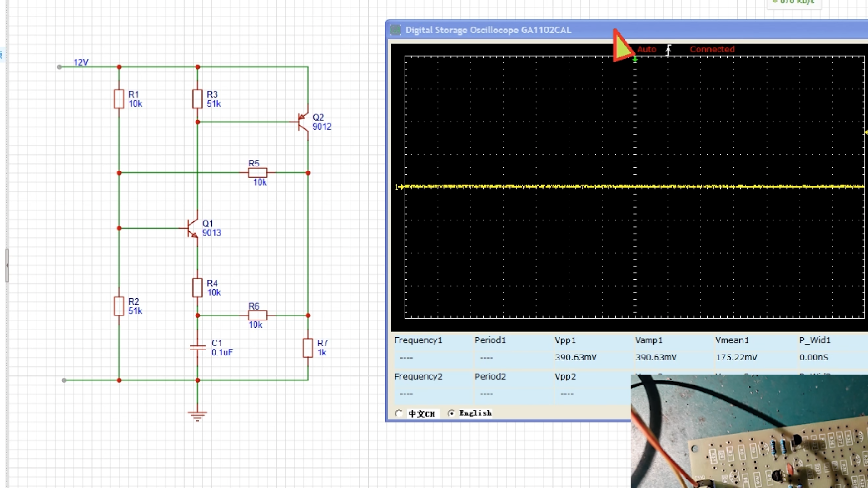Select resistor R4 10k symbol
The width and height of the screenshot is (868, 488).
pyautogui.click(x=197, y=288)
